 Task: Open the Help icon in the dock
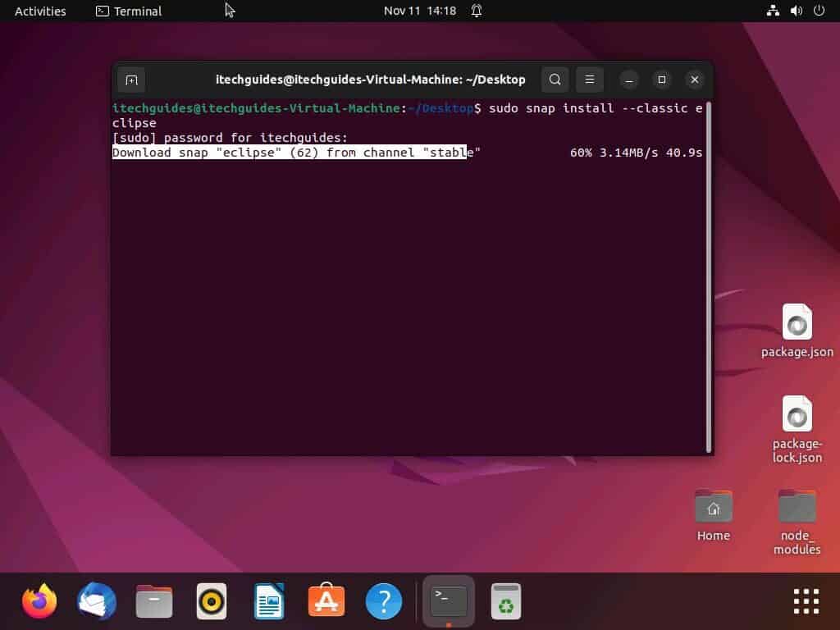384,601
